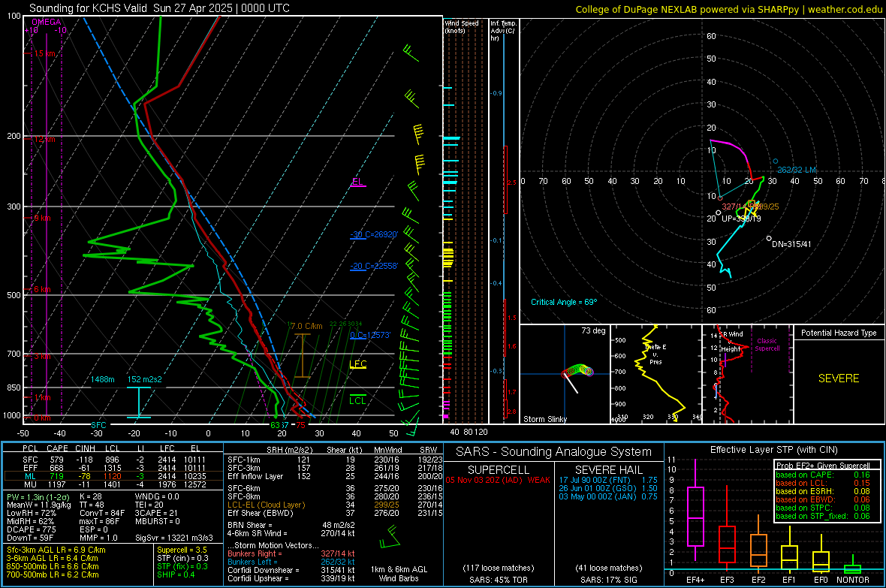Image resolution: width=886 pixels, height=588 pixels.
Task: Click the 'UP=339/19' hodograph label
Action: tap(741, 219)
